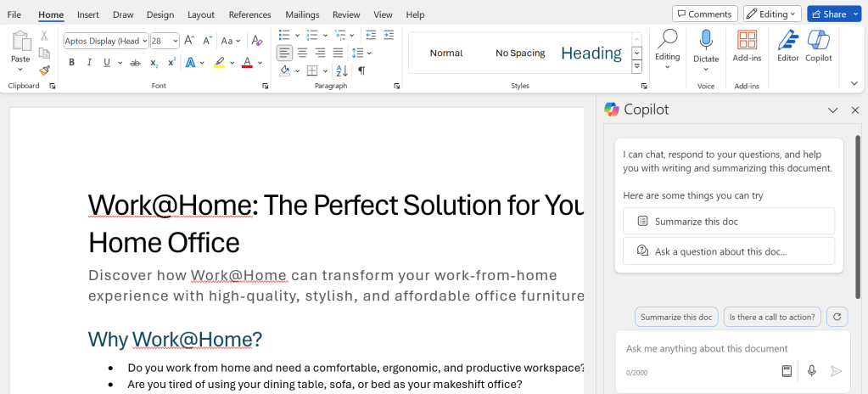Viewport: 868px width, 394px height.
Task: Click the Cut scissors icon
Action: 44,36
